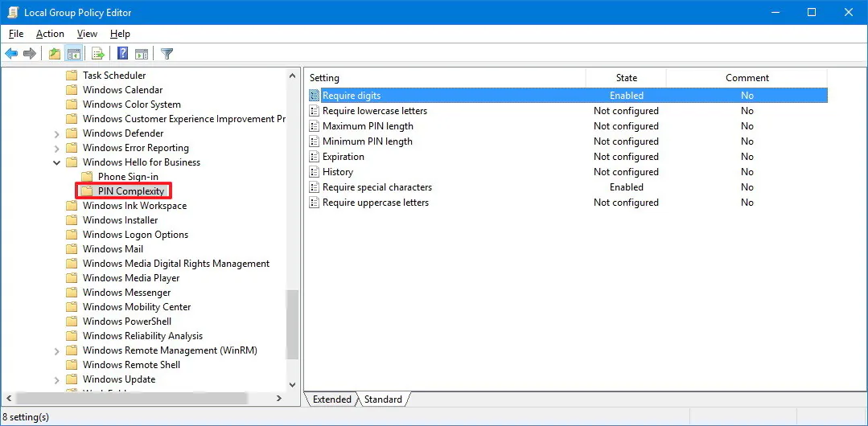
Task: Click the Windows PowerShell folder icon
Action: click(x=72, y=322)
